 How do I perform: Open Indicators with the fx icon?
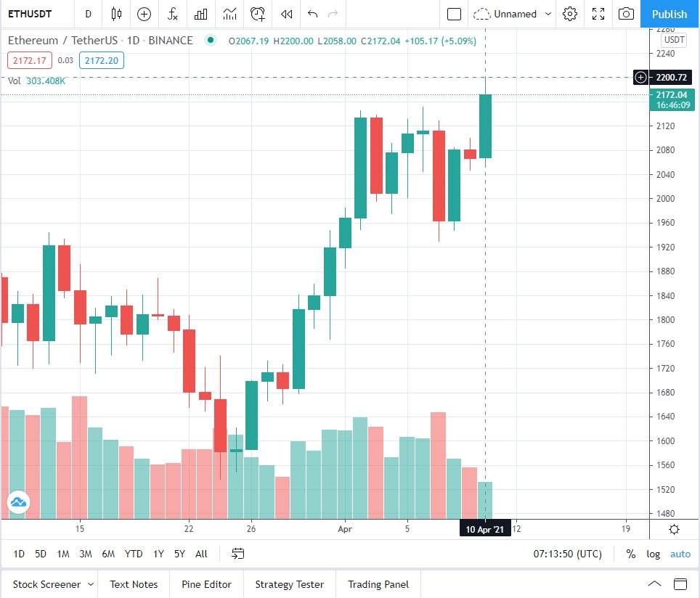click(172, 14)
